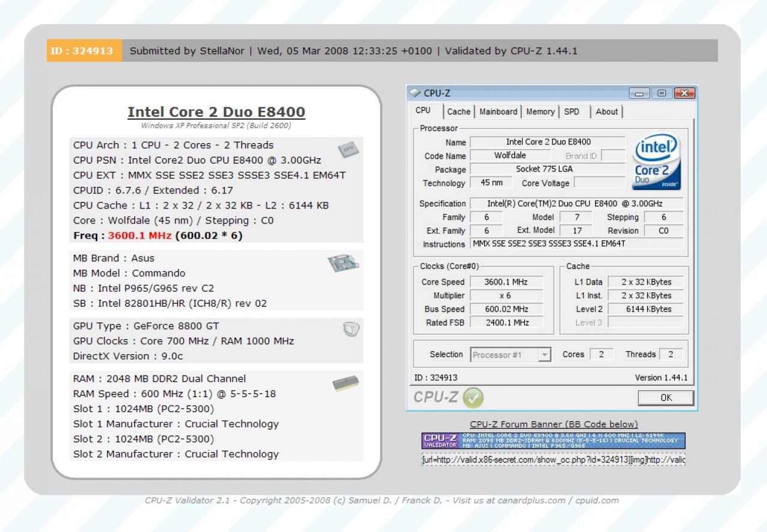
Task: Click the SB : Intel 82801HB/HR line
Action: pos(170,304)
